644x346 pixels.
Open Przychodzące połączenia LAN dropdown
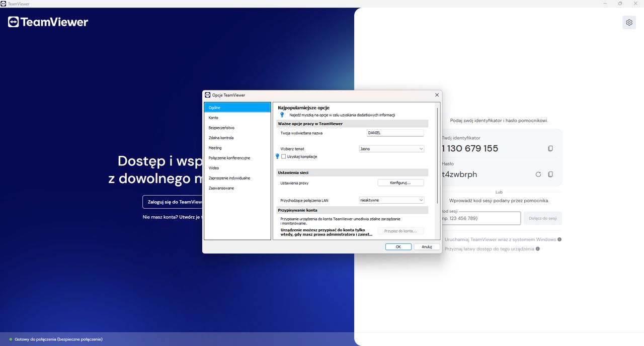[391, 200]
